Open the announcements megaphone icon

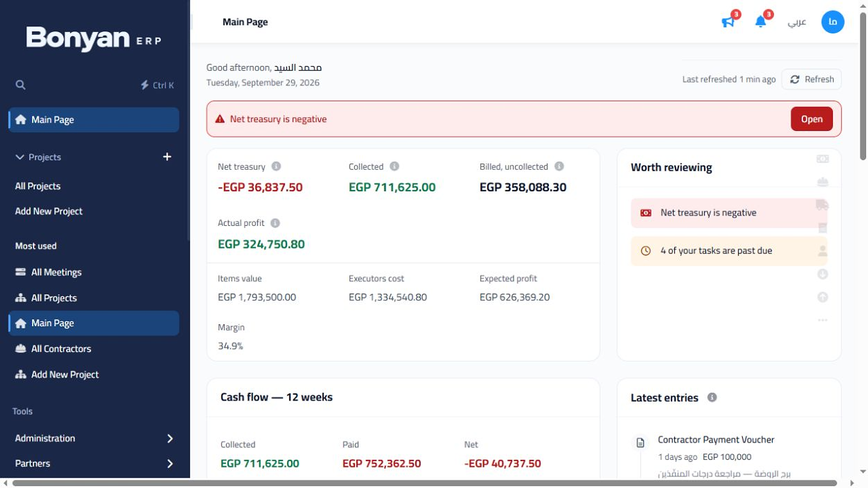click(728, 22)
